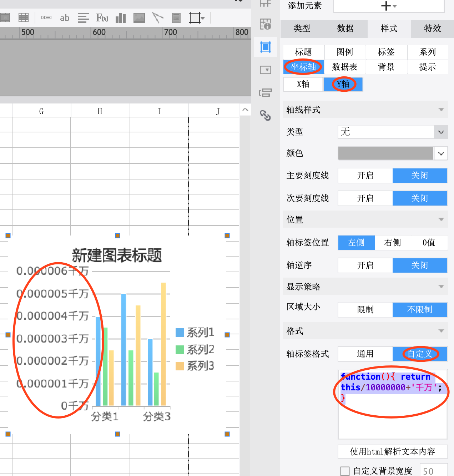Click the floating element frame icon
Viewport: 454px width, 476px height.
[x=195, y=18]
